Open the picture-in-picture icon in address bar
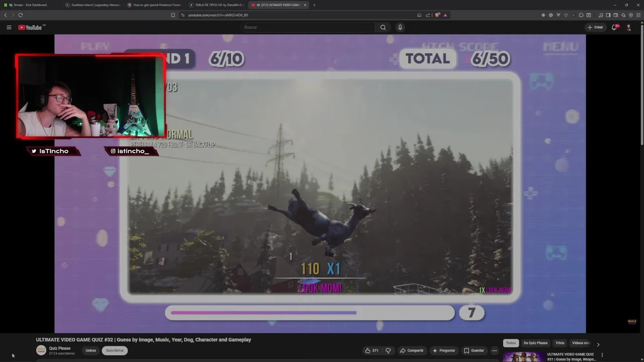Screen dimensions: 644x362 click(419, 15)
